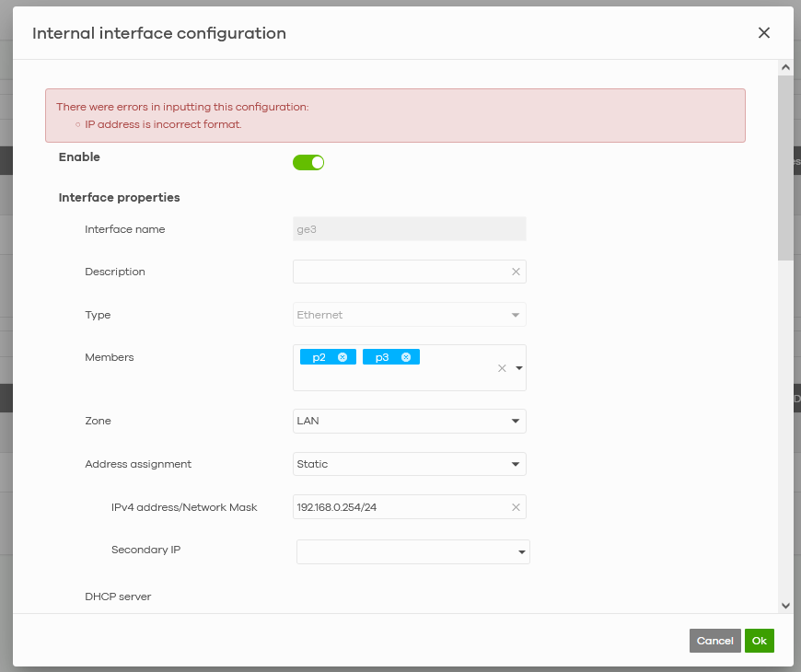This screenshot has height=672, width=801.
Task: Expand the Secondary IP dropdown
Action: click(x=413, y=551)
